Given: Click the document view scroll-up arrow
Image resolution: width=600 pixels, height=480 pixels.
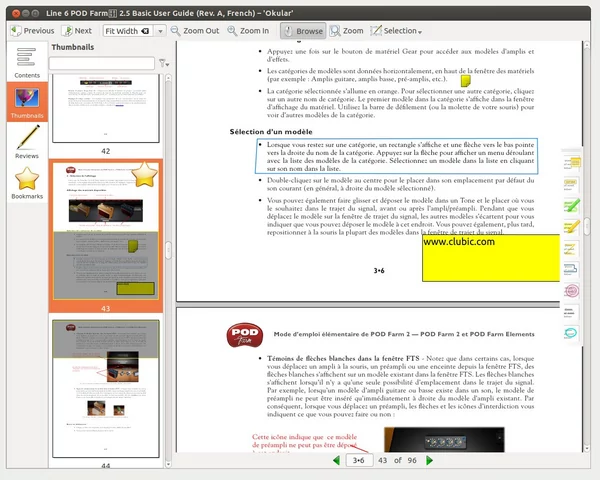Looking at the screenshot, I should coord(587,45).
